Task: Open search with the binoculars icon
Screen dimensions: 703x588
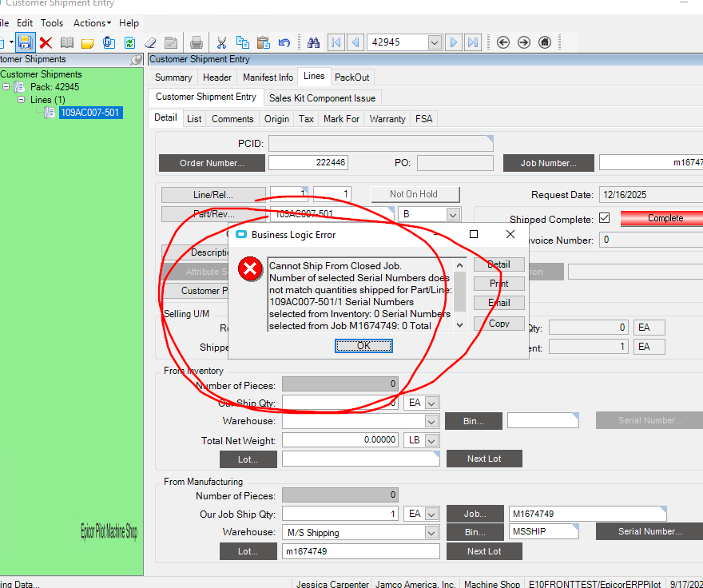Action: (313, 42)
